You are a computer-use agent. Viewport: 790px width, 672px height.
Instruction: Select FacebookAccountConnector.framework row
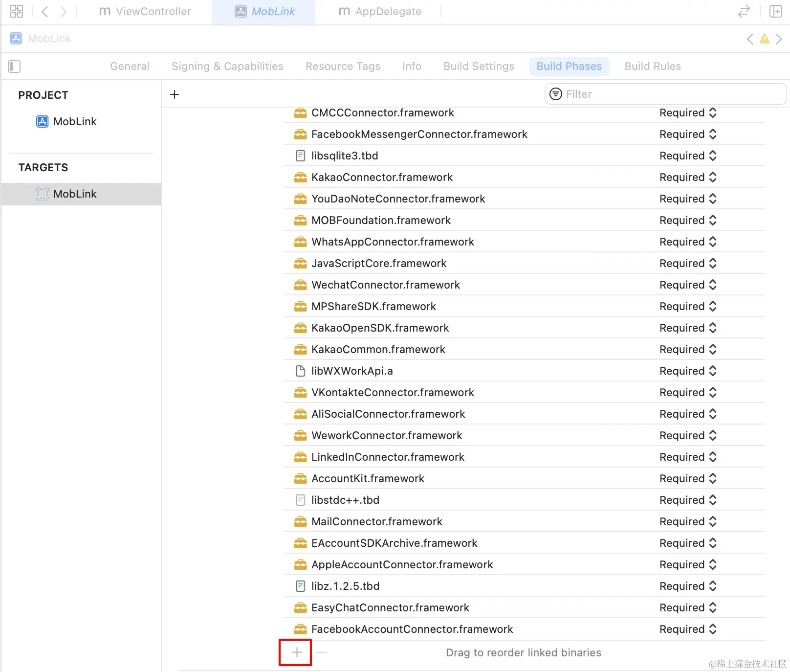click(x=524, y=629)
